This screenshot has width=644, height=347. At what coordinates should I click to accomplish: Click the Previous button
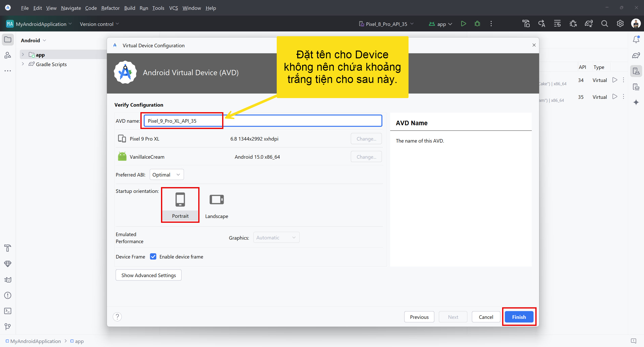tap(419, 317)
